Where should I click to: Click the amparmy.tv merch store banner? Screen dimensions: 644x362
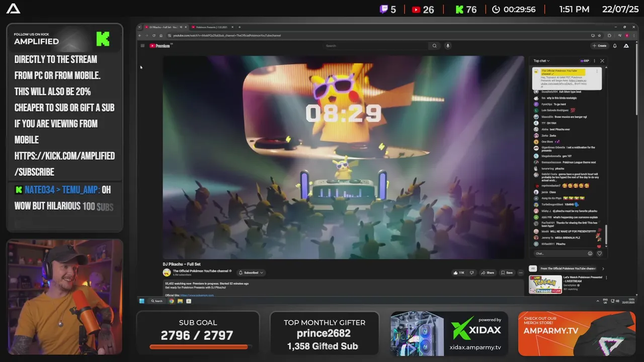(x=577, y=334)
